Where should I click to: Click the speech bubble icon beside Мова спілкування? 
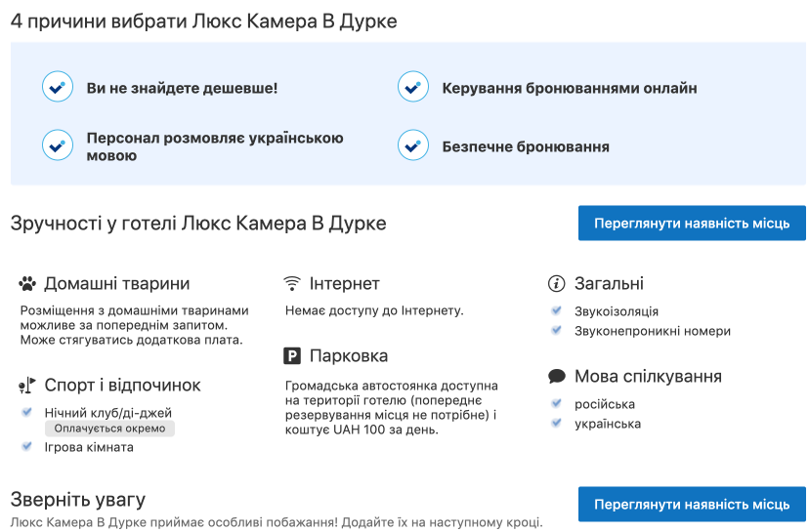click(x=557, y=377)
